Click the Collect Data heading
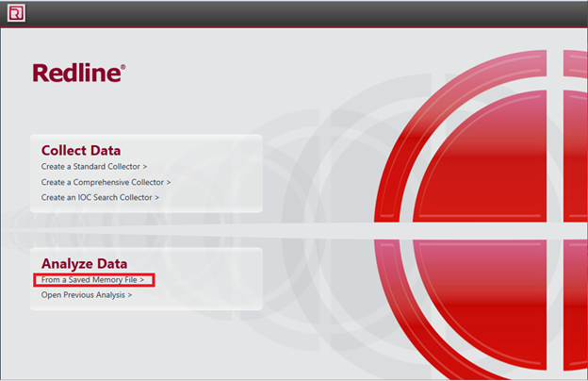This screenshot has width=588, height=381. pos(81,150)
